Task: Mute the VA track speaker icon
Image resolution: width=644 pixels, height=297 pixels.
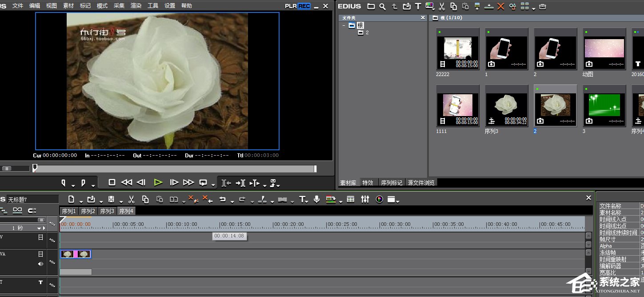Action: point(40,264)
